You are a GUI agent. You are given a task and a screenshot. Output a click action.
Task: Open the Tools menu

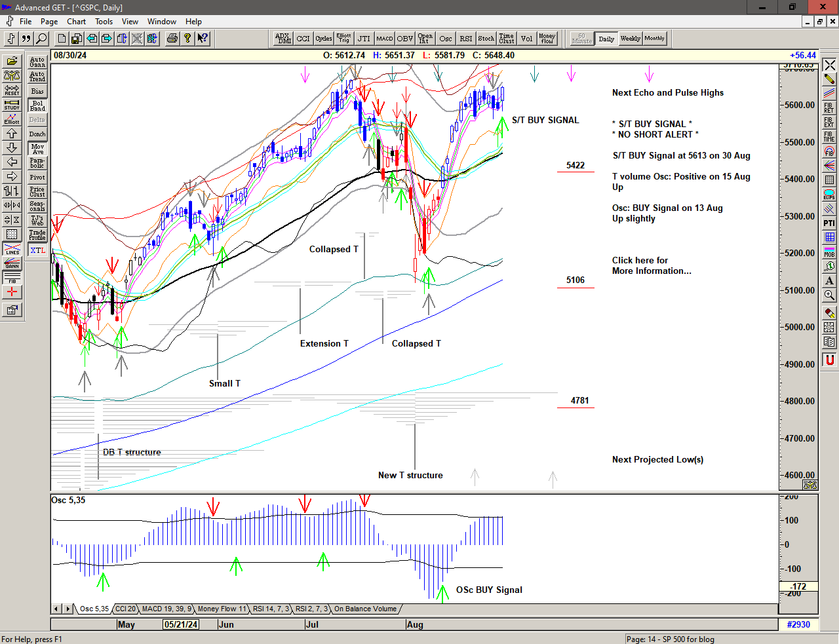click(x=104, y=22)
